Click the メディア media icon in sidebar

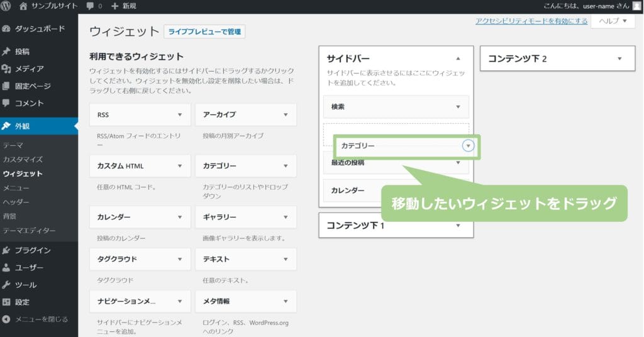coord(7,69)
